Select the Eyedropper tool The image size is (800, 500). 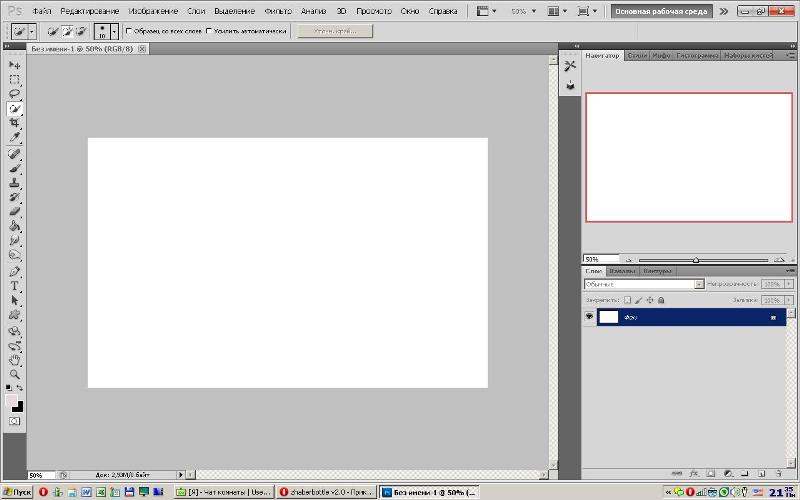pos(14,137)
